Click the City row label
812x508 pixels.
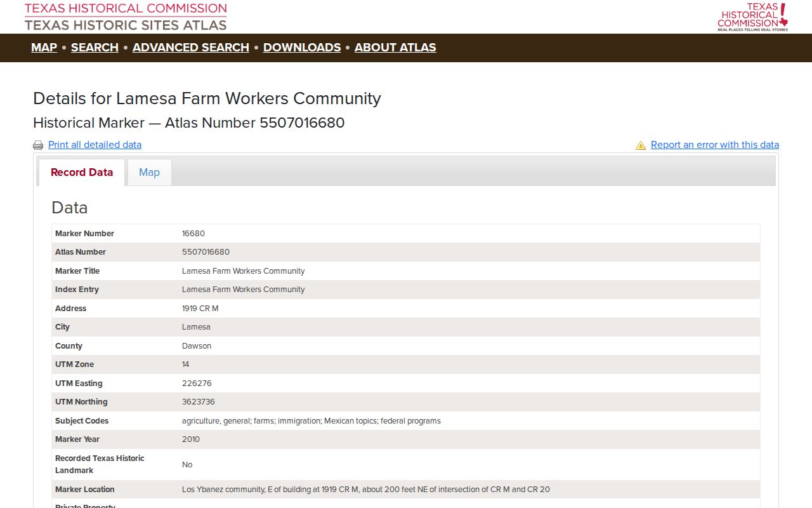pos(62,327)
